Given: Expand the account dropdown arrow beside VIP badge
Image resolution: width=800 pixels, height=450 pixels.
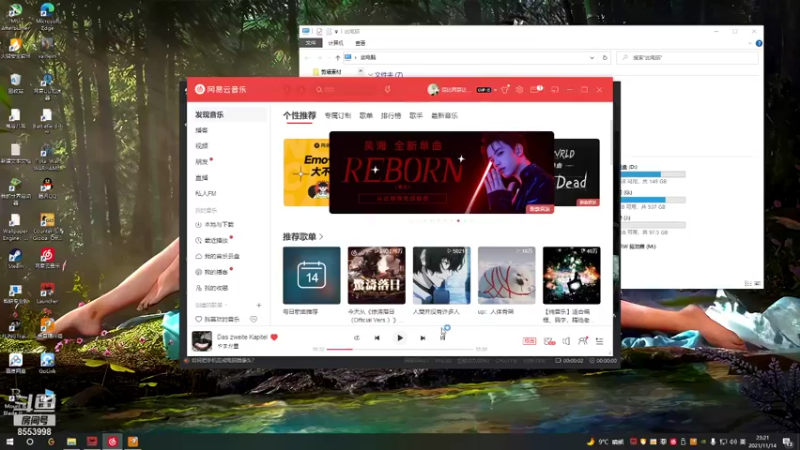Looking at the screenshot, I should point(495,90).
